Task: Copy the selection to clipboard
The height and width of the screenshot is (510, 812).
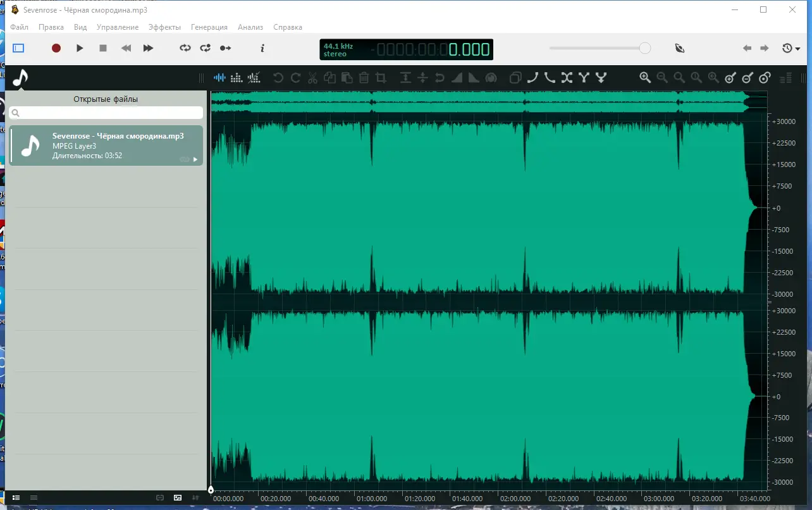Action: point(329,78)
